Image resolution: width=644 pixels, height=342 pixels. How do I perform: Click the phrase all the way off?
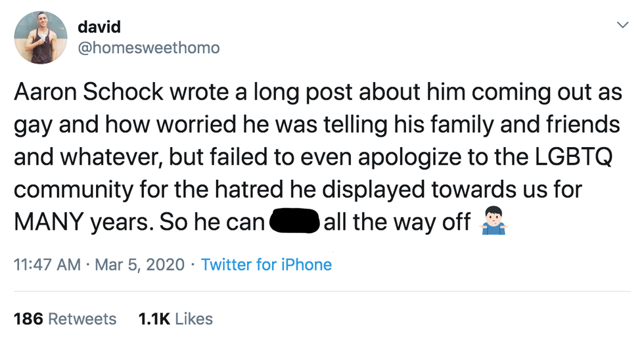397,223
